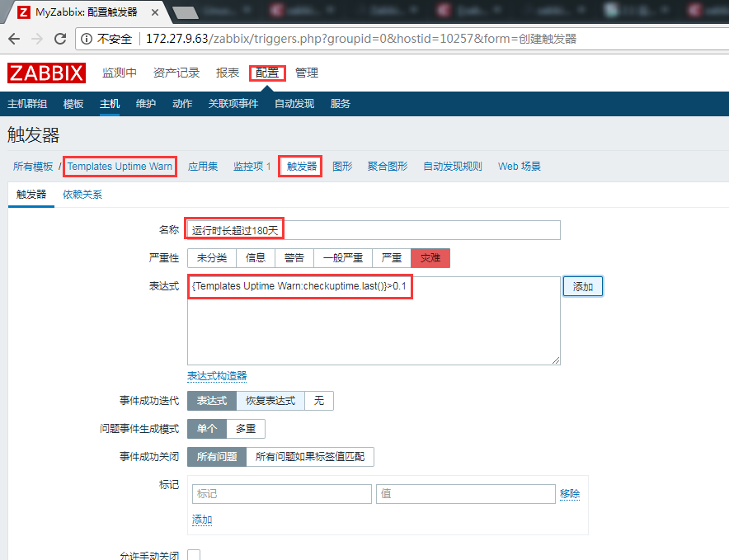Select 所有问题如果标签值匹配 option
This screenshot has height=560, width=729.
pos(311,456)
